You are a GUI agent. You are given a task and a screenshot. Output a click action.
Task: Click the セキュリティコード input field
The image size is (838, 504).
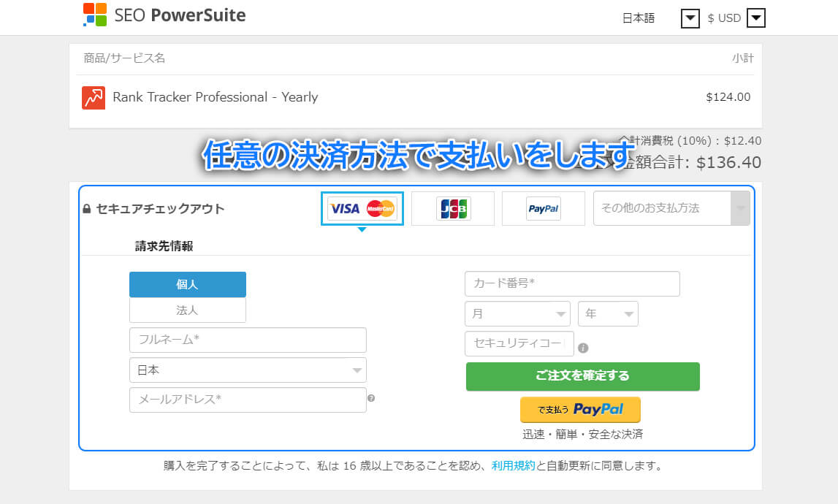coord(519,343)
